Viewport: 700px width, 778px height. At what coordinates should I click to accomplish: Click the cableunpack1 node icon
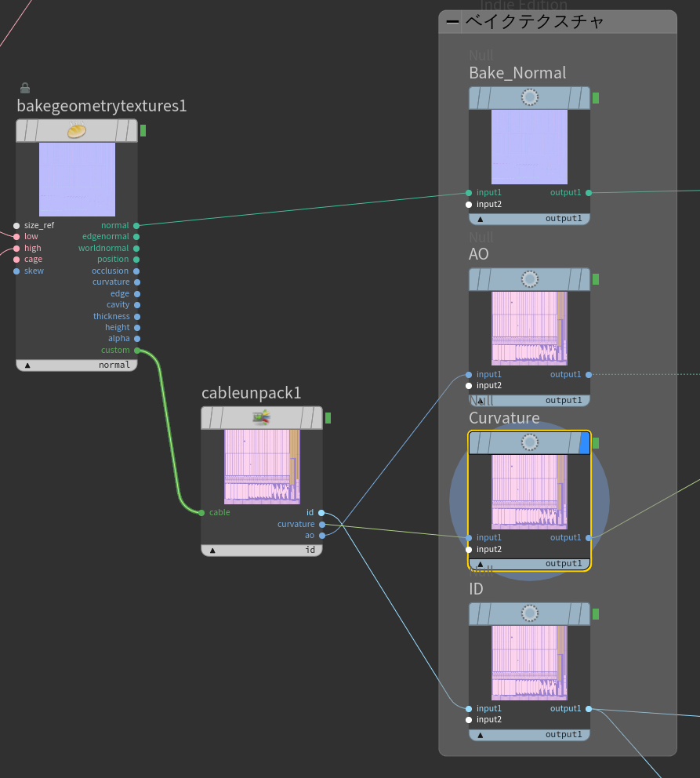coord(261,418)
